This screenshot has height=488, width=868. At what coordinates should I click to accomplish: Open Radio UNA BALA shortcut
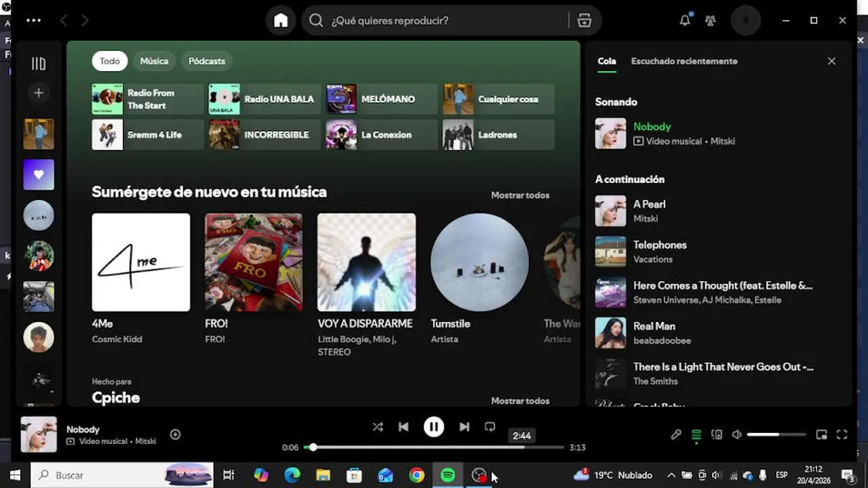coord(264,99)
